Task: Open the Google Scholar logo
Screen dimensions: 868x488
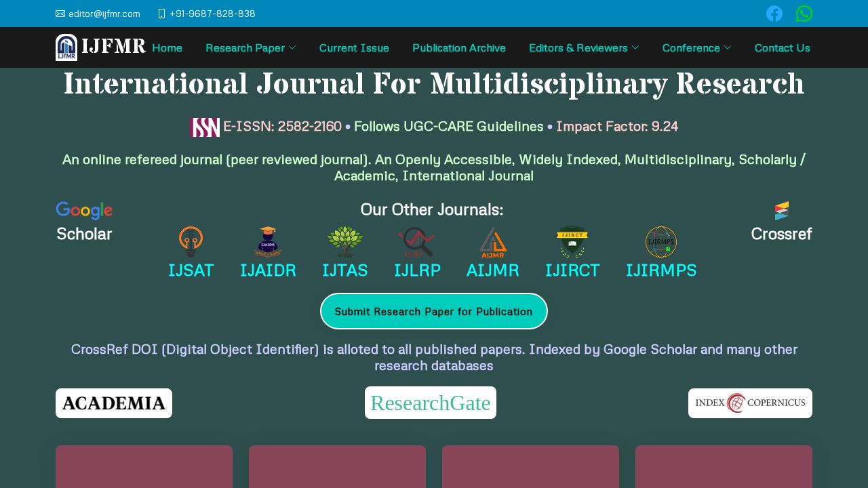Action: 84,211
